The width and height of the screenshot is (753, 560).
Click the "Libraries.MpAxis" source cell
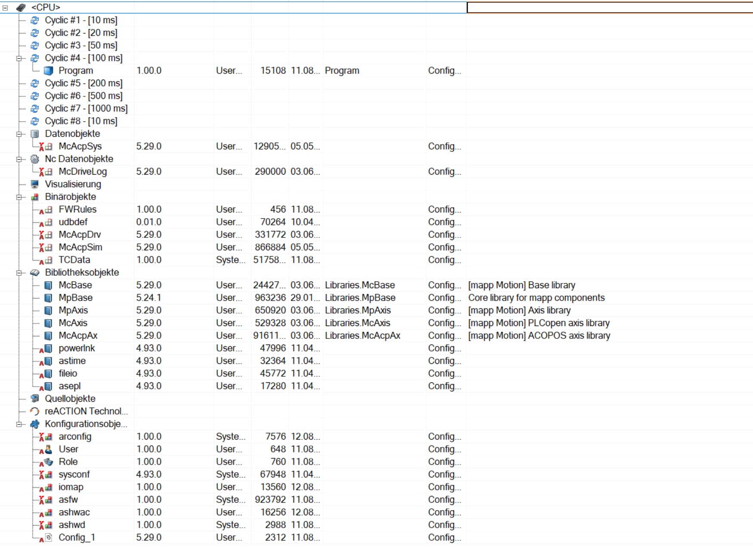coord(358,311)
